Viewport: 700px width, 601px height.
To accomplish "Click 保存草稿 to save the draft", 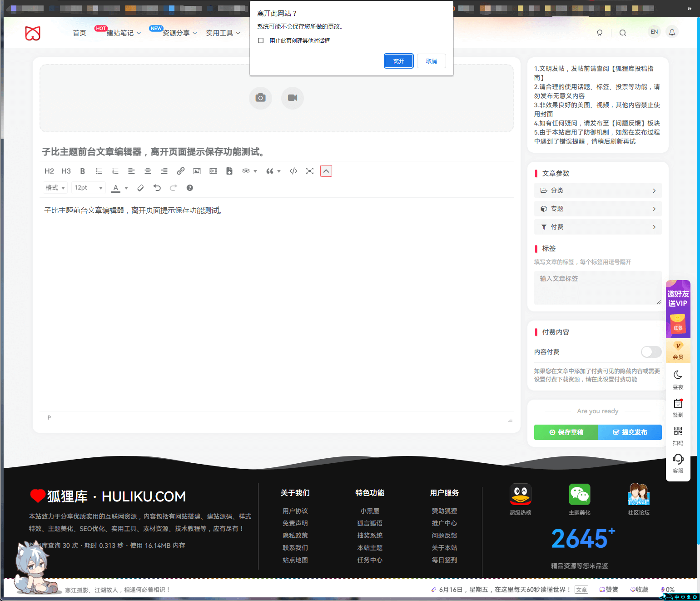I will click(566, 432).
